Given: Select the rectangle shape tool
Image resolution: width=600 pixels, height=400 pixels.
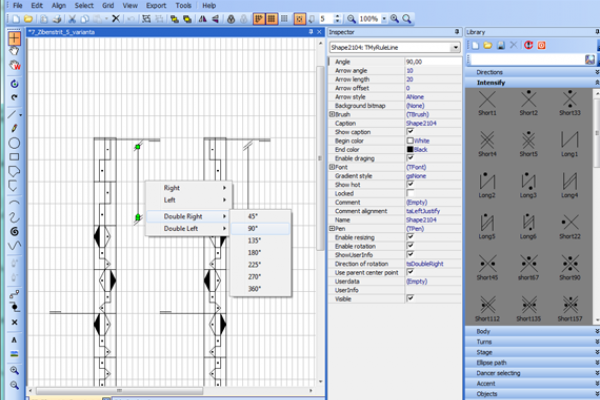Looking at the screenshot, I should point(14,157).
